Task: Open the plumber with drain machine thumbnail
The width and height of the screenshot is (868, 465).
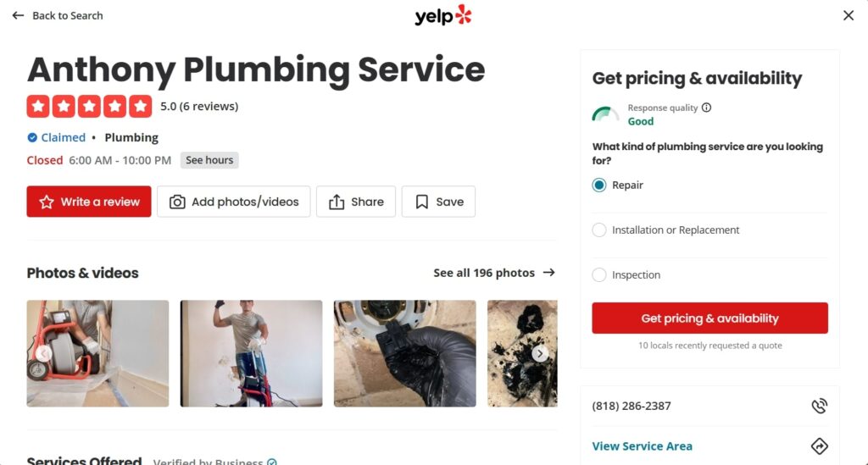Action: click(x=251, y=353)
